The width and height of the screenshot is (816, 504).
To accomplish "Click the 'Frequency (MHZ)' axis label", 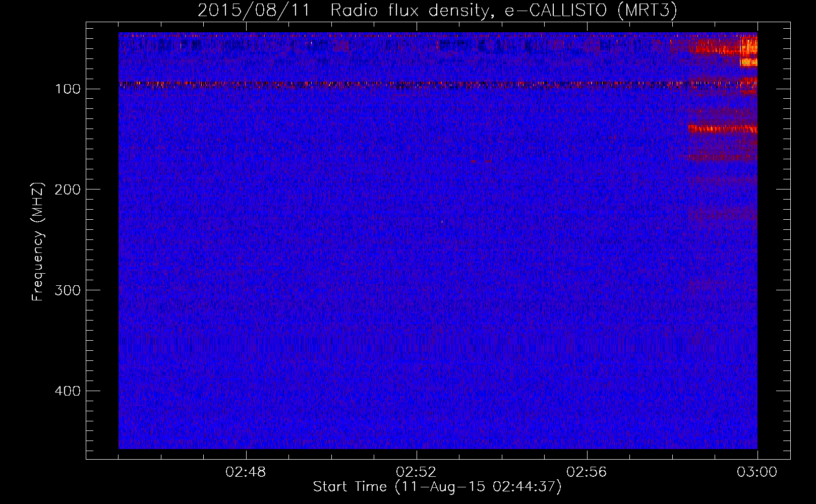I will (x=38, y=241).
